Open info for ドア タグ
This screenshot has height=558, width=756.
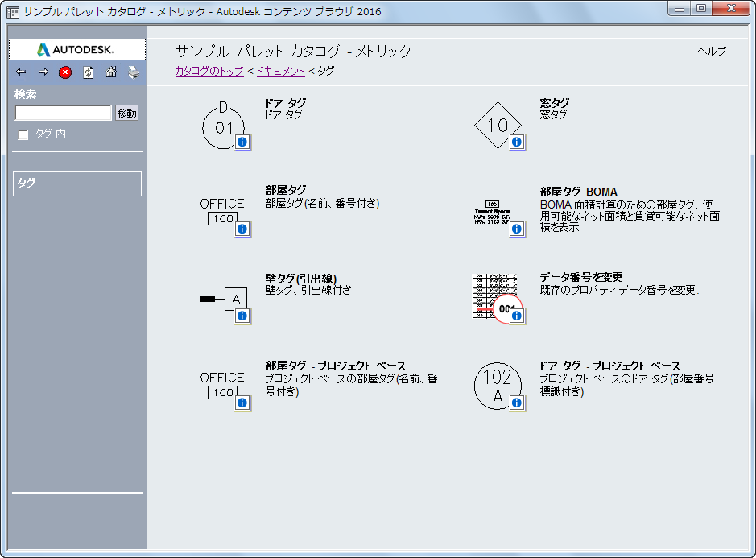point(242,143)
